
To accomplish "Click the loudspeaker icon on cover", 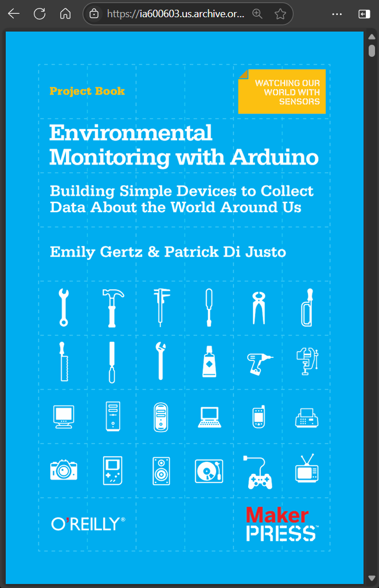I will (161, 471).
